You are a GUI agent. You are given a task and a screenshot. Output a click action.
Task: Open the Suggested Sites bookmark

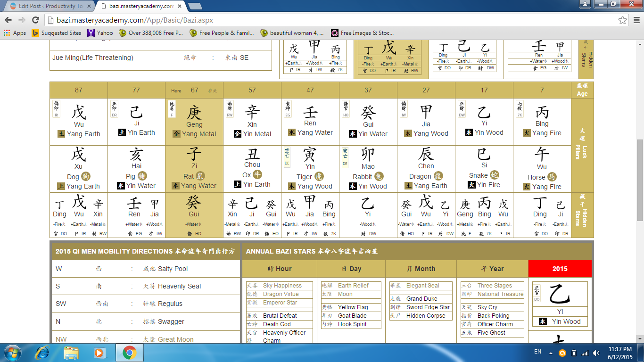coord(57,33)
